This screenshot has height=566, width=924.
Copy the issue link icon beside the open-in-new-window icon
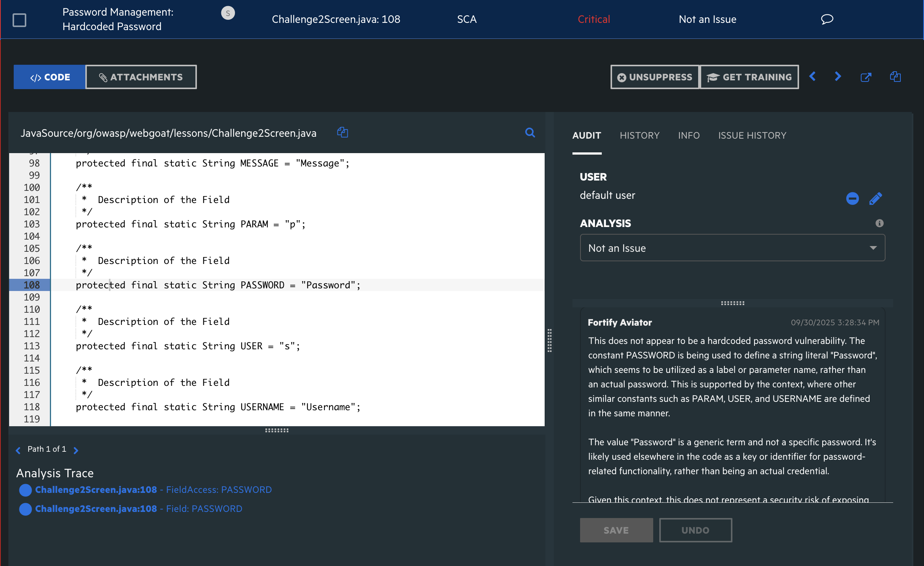coord(895,77)
